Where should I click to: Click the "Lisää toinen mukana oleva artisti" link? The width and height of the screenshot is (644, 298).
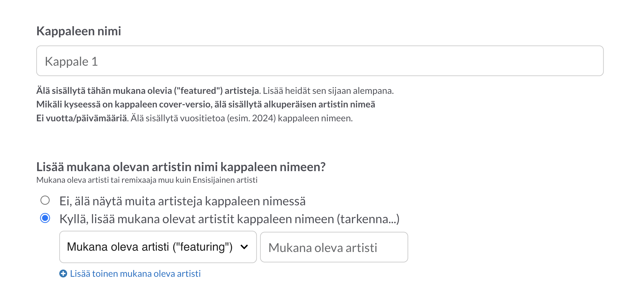[135, 273]
